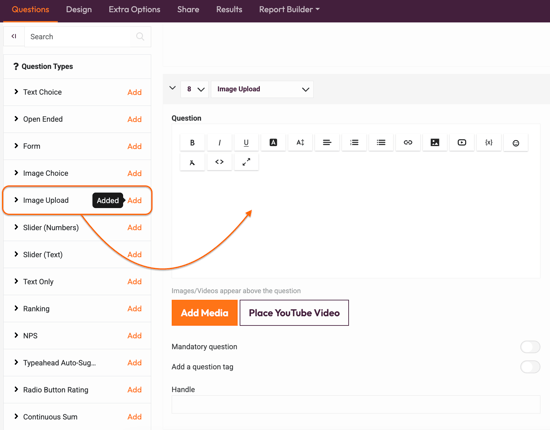Add an NPS question

134,336
